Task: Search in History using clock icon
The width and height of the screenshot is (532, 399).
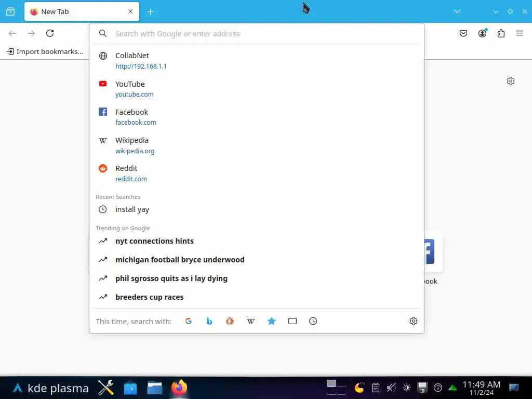Action: coord(313,321)
